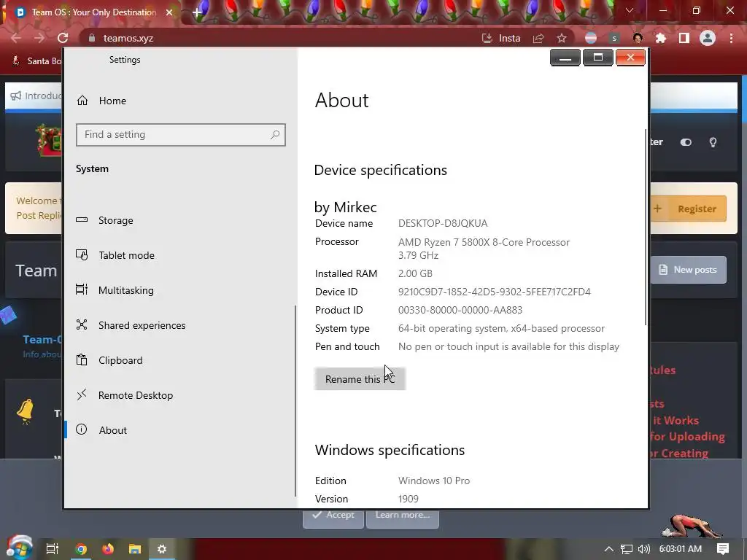Open network icon in system tray
Screen dimensions: 747x560
[x=627, y=549]
